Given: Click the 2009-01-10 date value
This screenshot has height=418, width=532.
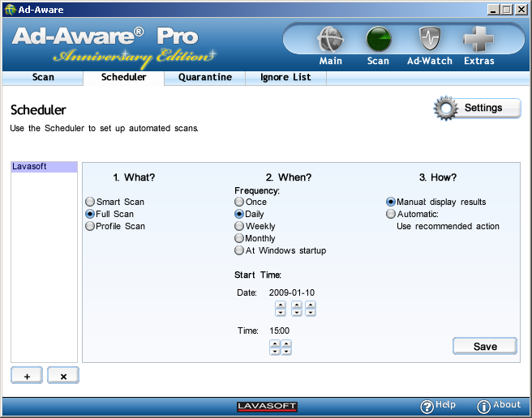Looking at the screenshot, I should 292,292.
